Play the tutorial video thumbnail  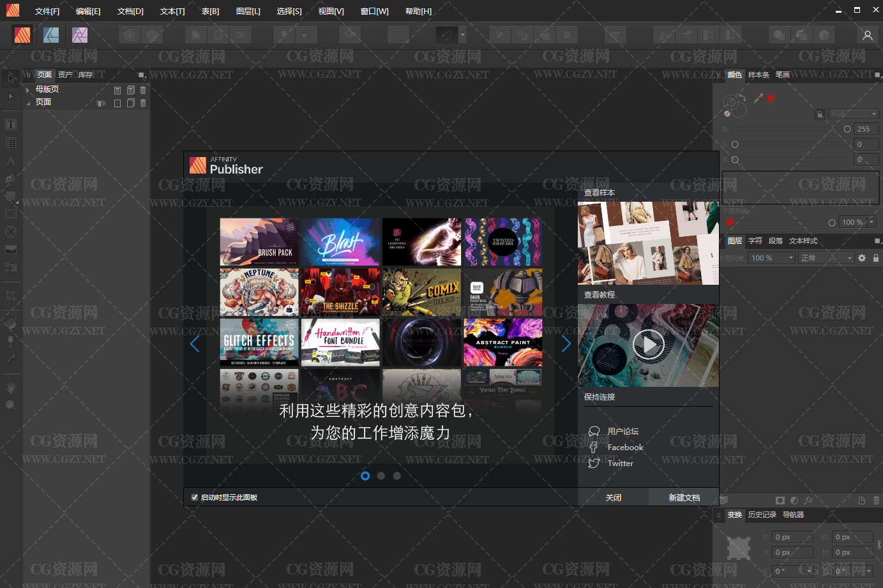648,345
